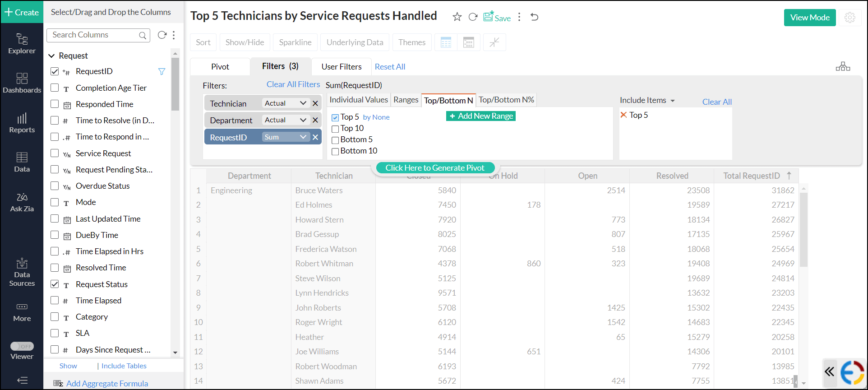868x390 pixels.
Task: Toggle the Viewer switch
Action: (22, 346)
